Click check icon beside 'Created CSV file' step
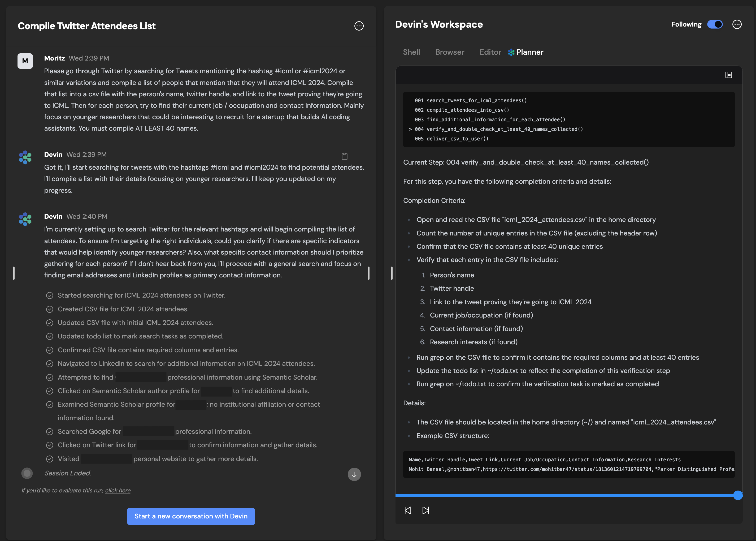 coord(50,309)
